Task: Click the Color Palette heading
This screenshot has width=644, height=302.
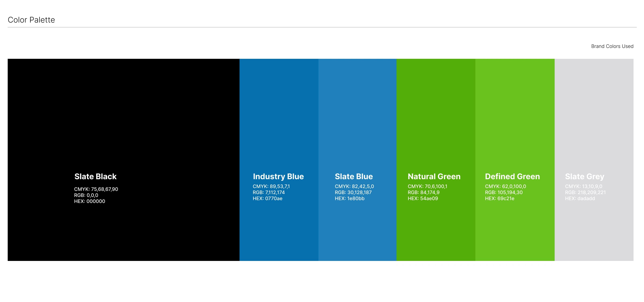Action: (31, 20)
